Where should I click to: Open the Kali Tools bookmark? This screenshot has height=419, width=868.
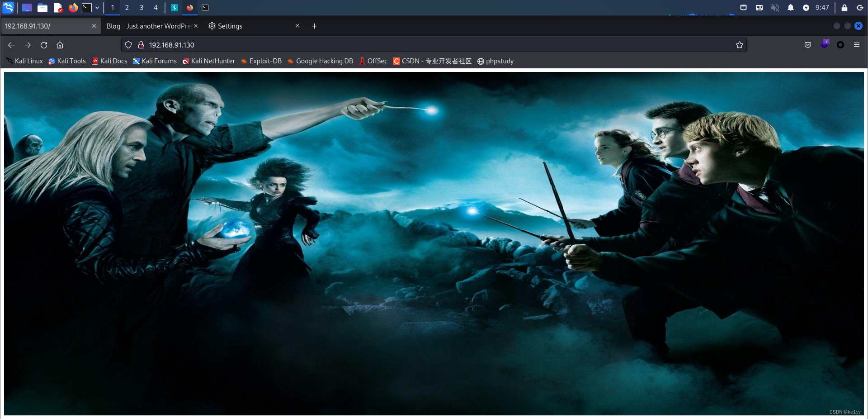[67, 61]
